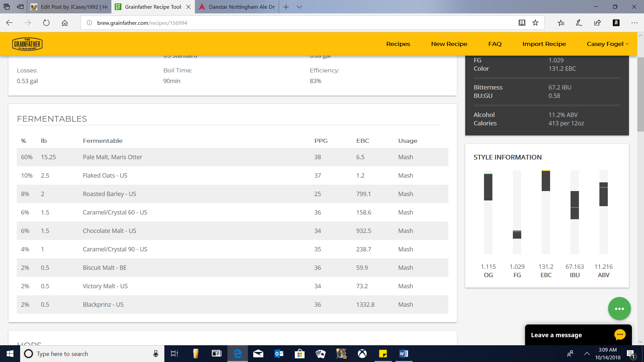Open the Import Recipe page
The width and height of the screenshot is (644, 362).
544,44
